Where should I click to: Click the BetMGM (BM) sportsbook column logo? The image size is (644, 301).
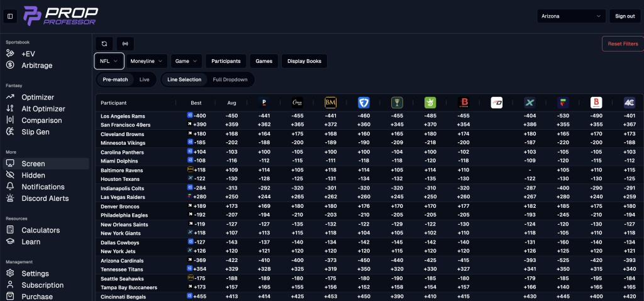pos(330,103)
